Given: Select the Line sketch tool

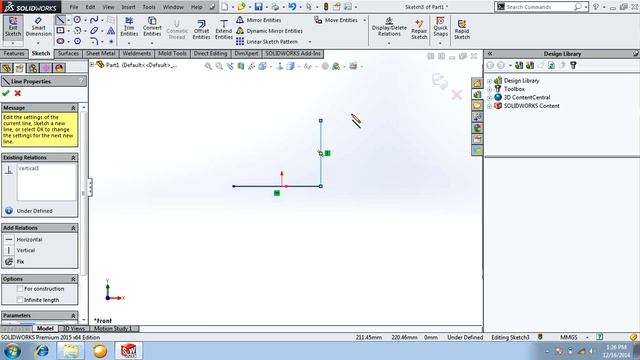Looking at the screenshot, I should click(x=60, y=20).
